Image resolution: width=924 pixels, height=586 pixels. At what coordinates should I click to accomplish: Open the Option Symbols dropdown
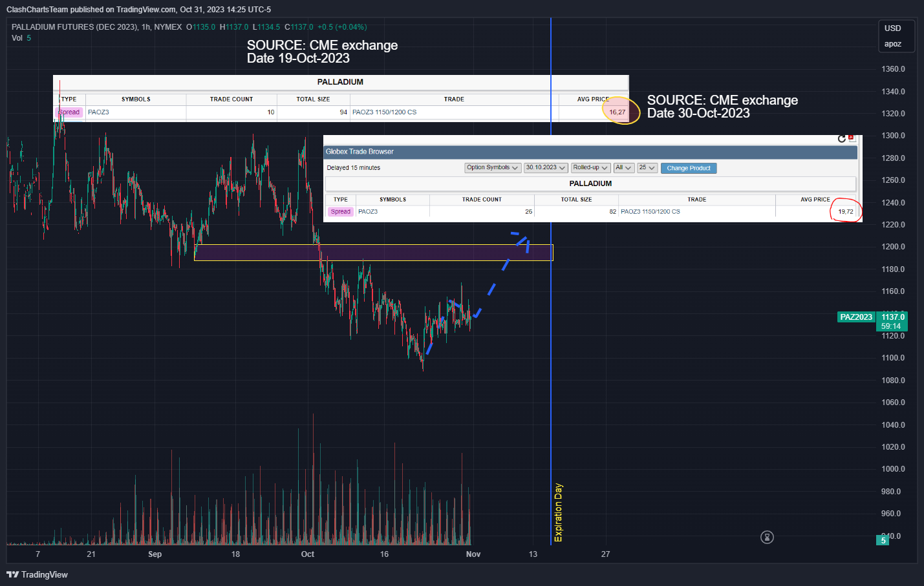[493, 167]
